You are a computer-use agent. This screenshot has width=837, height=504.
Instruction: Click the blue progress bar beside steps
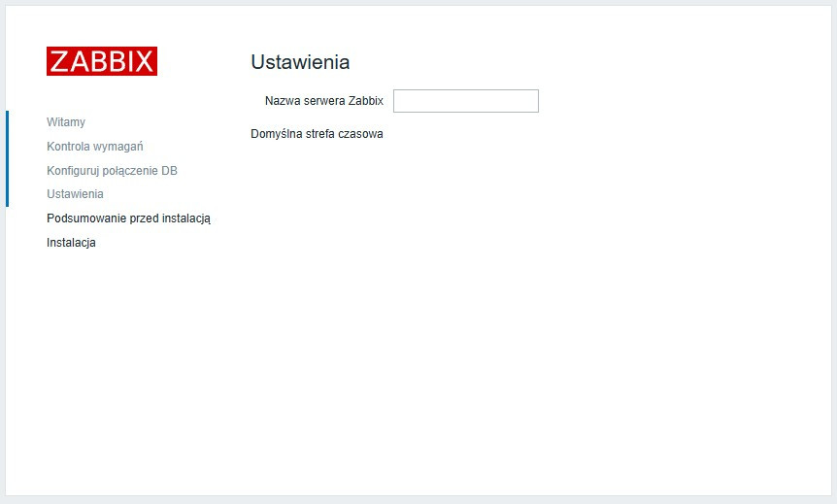tap(7, 158)
